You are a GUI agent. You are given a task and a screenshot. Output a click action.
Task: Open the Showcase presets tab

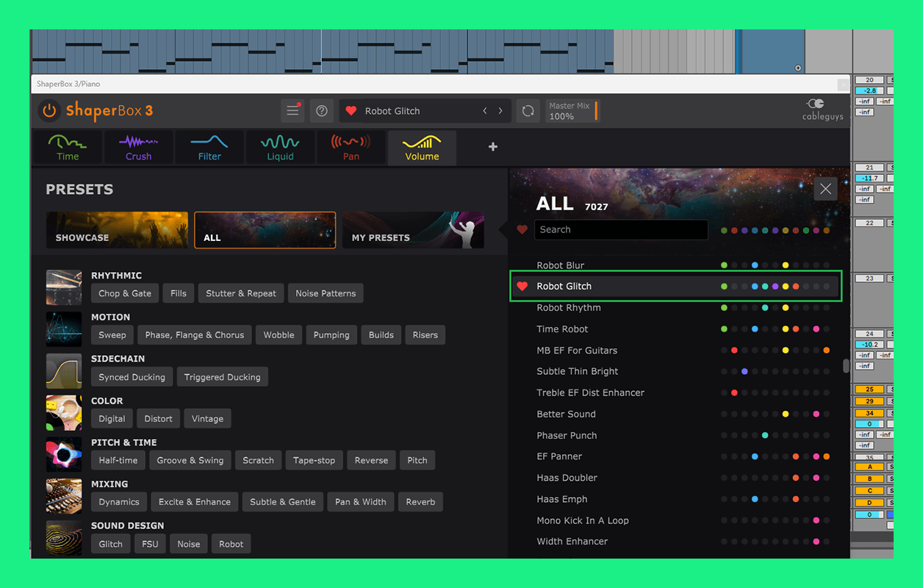(117, 230)
